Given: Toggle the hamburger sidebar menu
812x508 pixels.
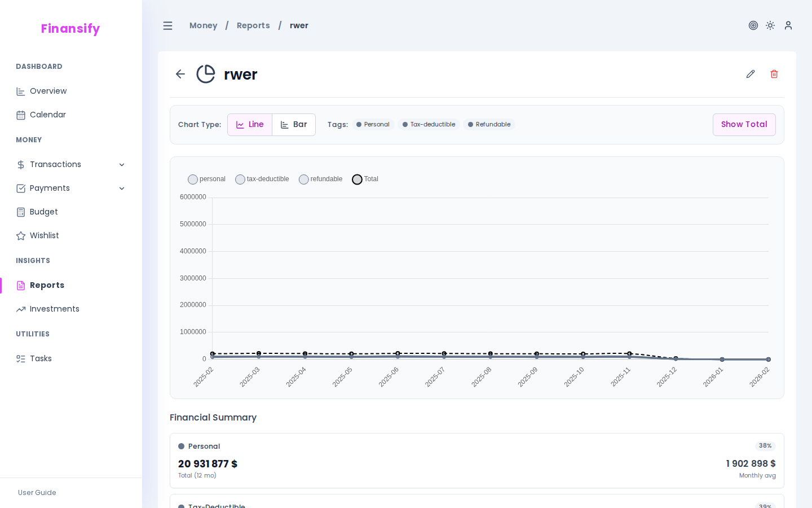Looking at the screenshot, I should [x=167, y=26].
